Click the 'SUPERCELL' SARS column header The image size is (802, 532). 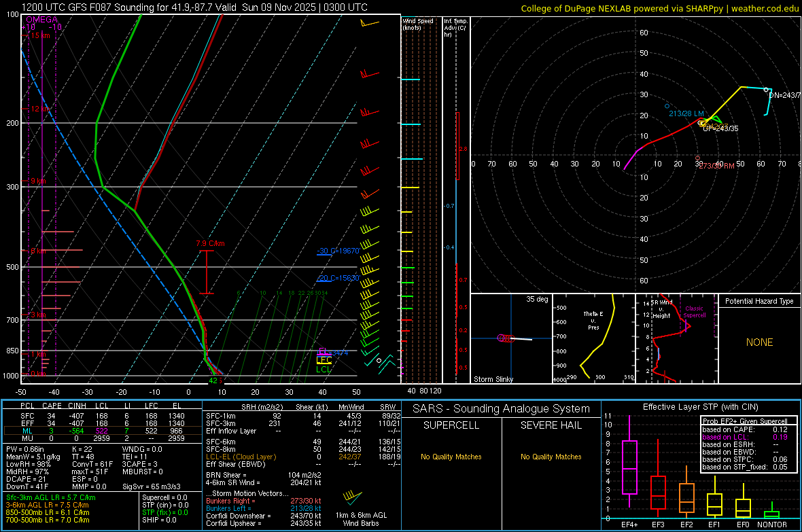[451, 425]
